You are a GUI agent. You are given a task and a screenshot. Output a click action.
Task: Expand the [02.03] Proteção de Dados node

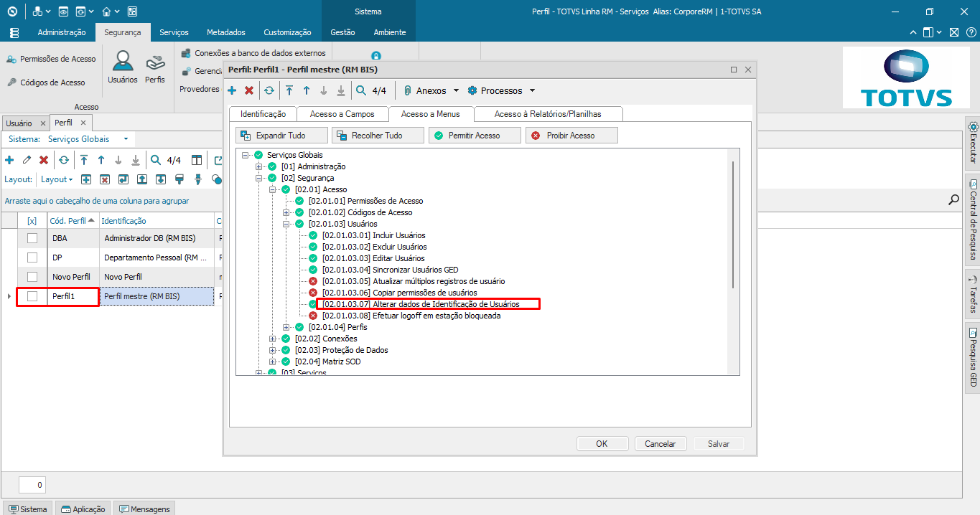pos(273,350)
